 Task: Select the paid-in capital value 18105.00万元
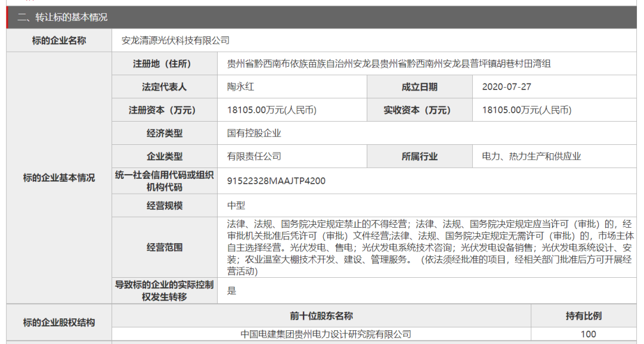(527, 110)
